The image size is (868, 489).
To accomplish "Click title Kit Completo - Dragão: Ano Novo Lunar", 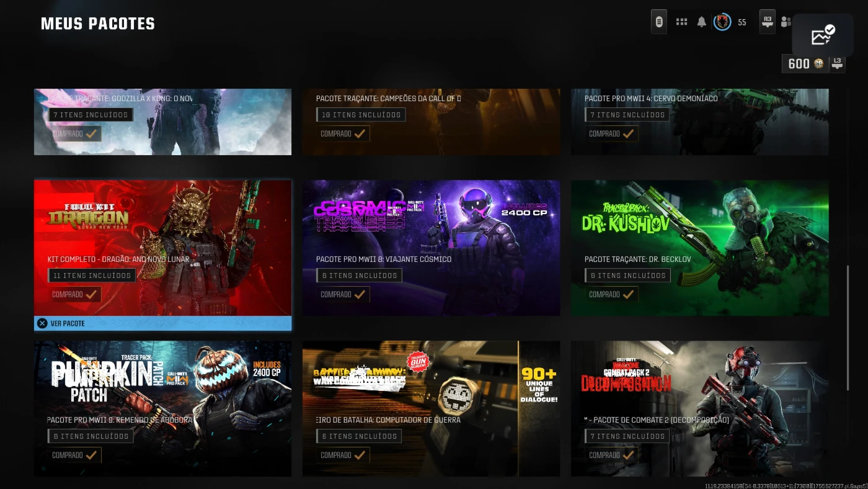I will 118,259.
